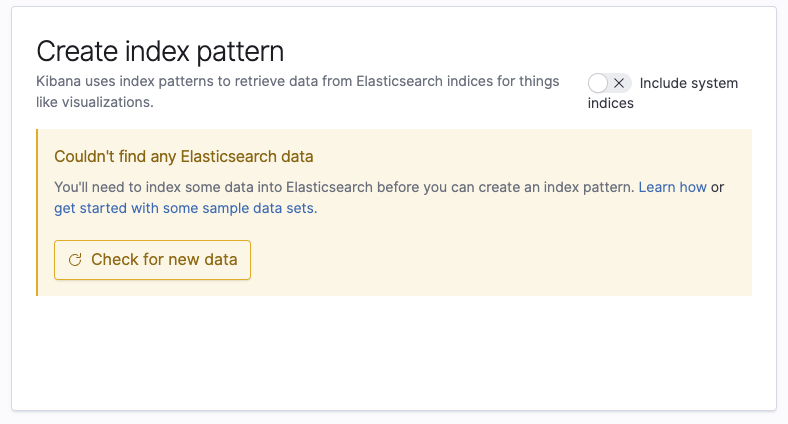Click the "like visualizations." line of the description
788x424 pixels.
95,102
